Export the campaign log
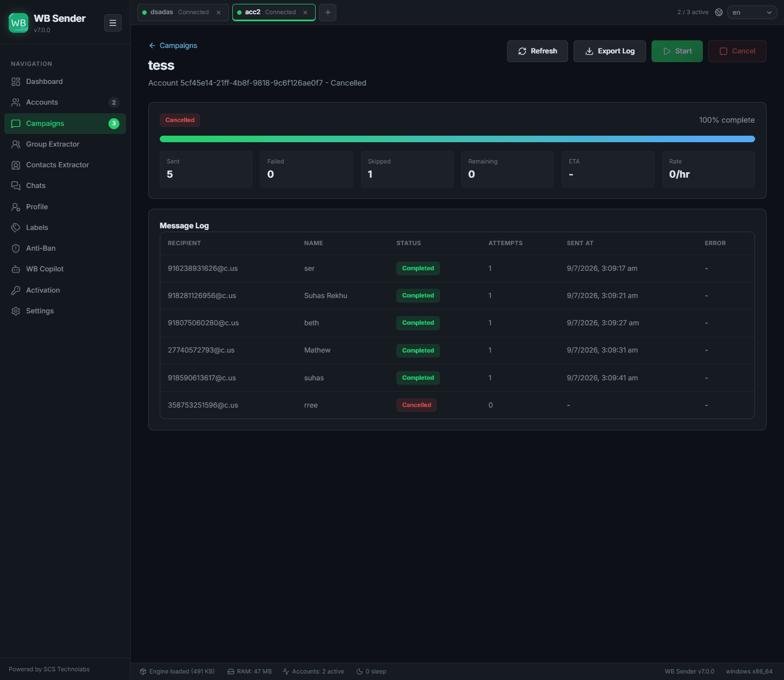Viewport: 784px width, 680px height. click(x=610, y=51)
